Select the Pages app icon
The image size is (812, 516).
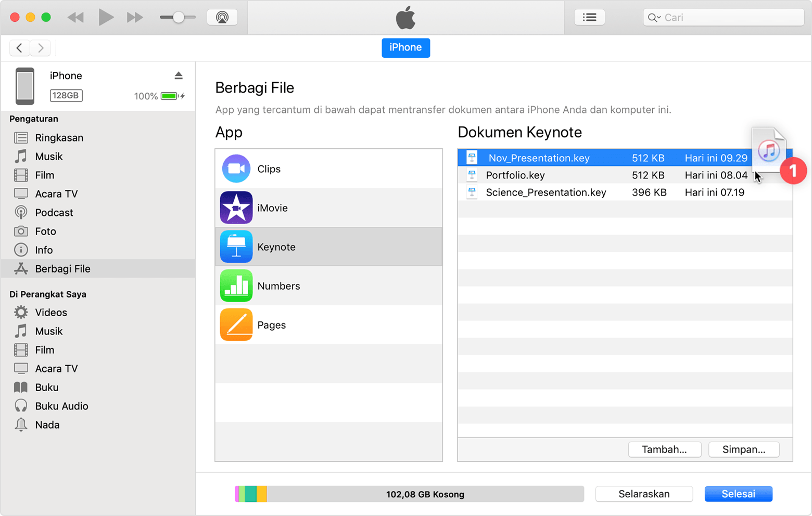coord(236,325)
